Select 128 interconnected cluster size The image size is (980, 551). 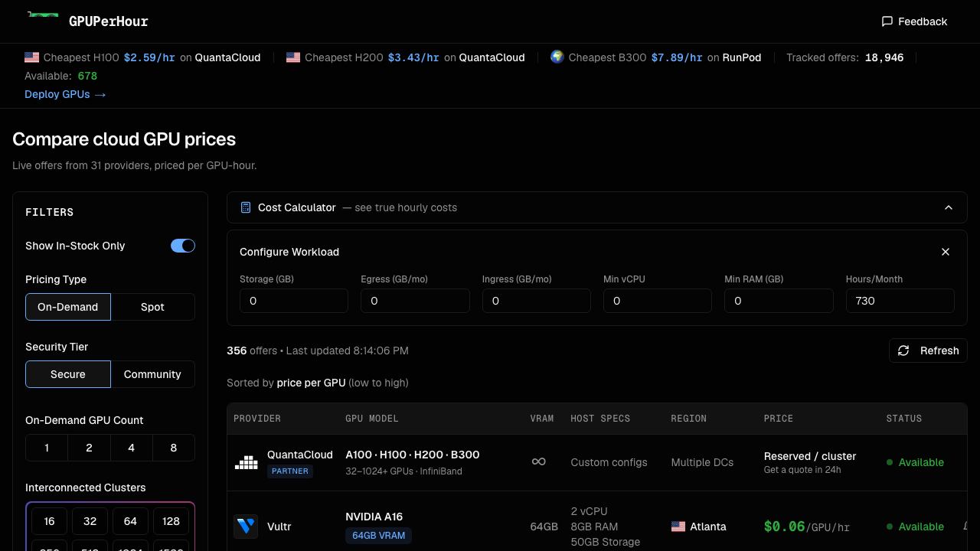(x=171, y=521)
